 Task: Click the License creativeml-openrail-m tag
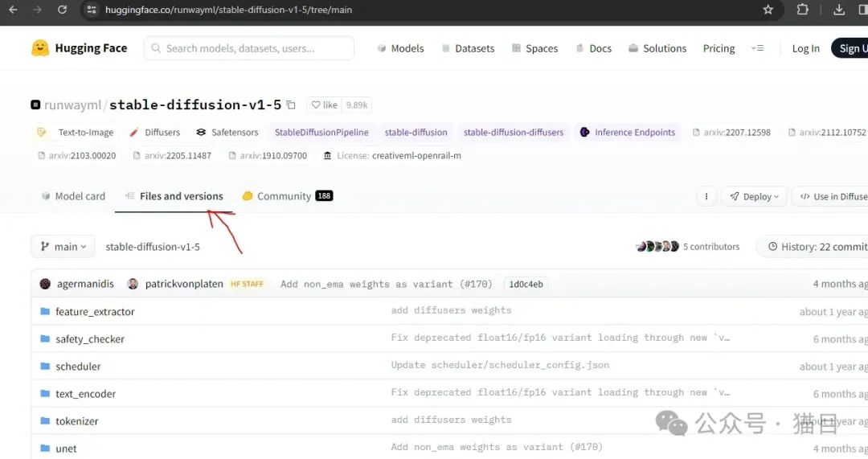click(392, 156)
